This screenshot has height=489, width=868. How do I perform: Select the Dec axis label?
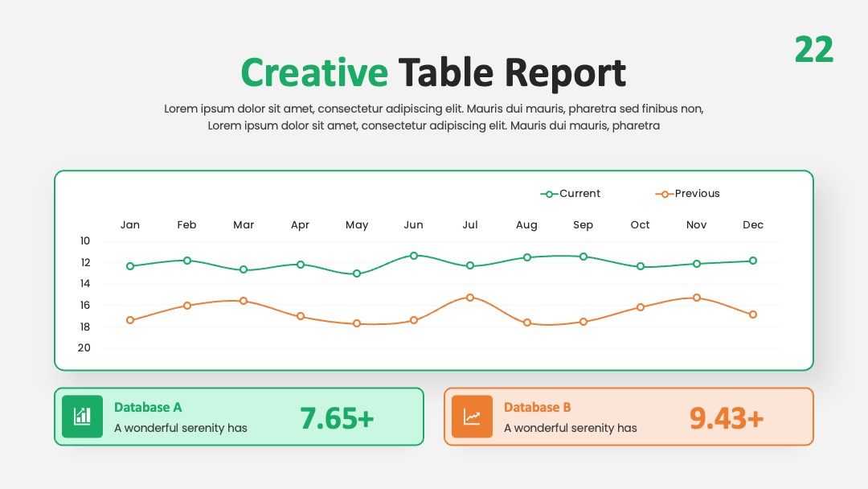pos(753,225)
